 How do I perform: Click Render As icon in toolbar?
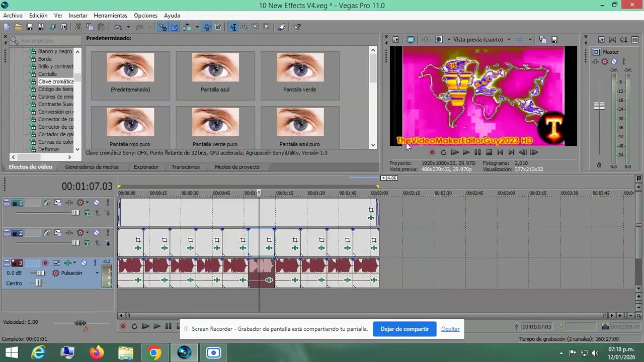click(52, 27)
